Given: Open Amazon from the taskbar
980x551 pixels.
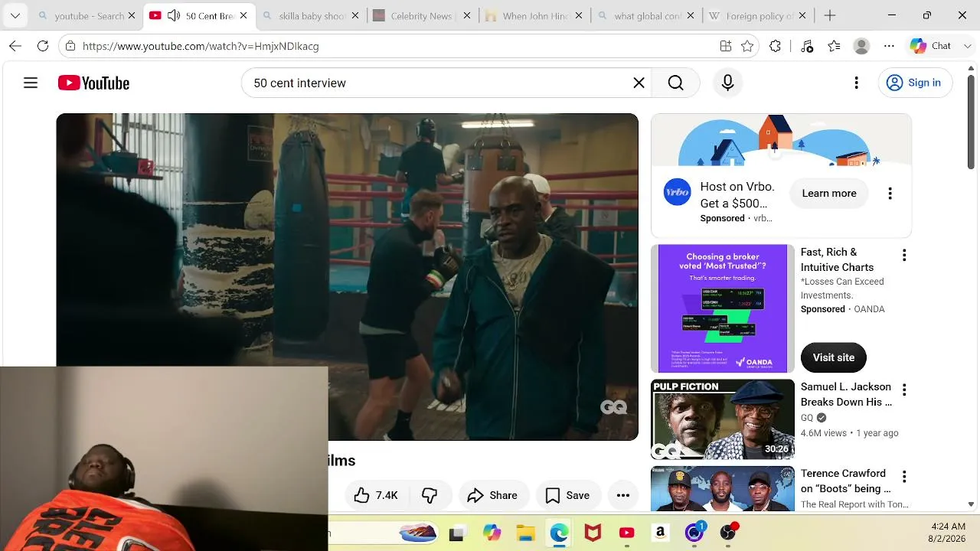Looking at the screenshot, I should 660,533.
